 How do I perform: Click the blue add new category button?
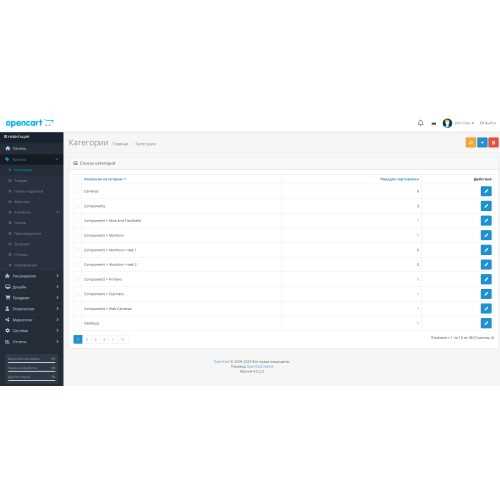[482, 142]
